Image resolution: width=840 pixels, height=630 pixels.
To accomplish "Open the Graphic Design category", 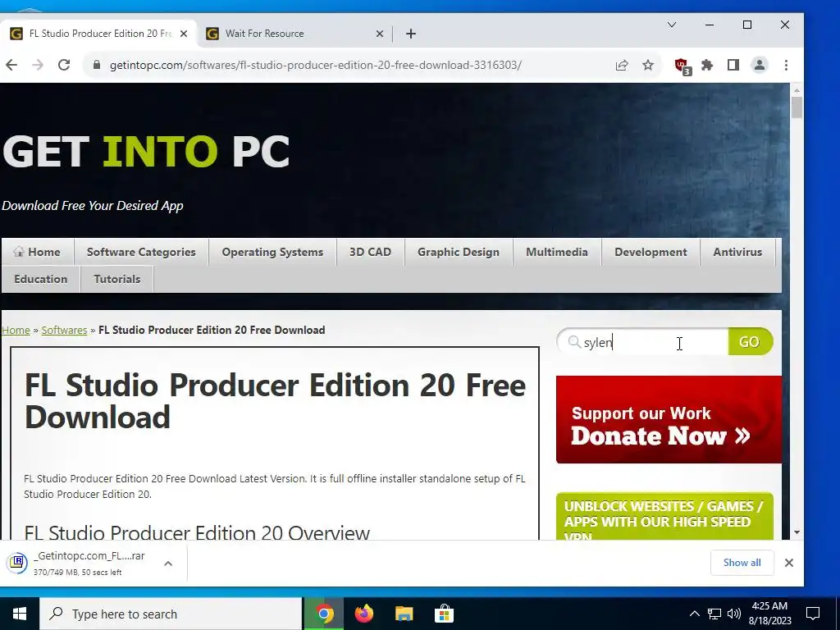I will [459, 252].
